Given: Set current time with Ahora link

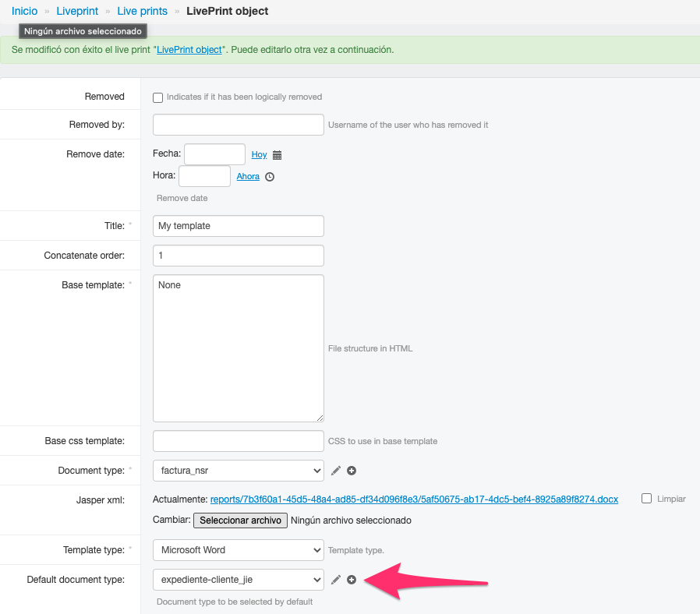Looking at the screenshot, I should tap(248, 177).
